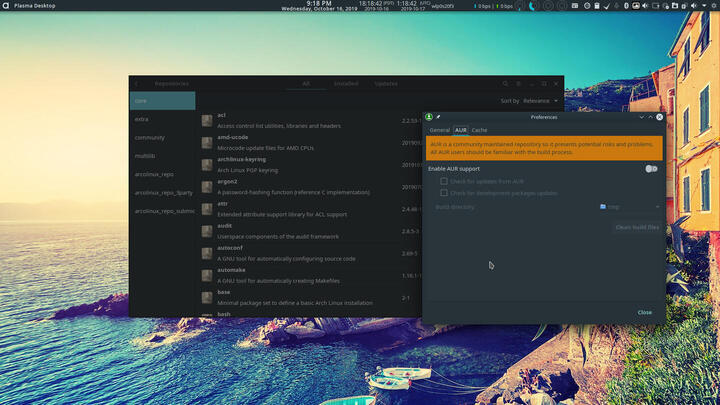This screenshot has height=405, width=720.
Task: Select the automake package name
Action: coord(231,270)
